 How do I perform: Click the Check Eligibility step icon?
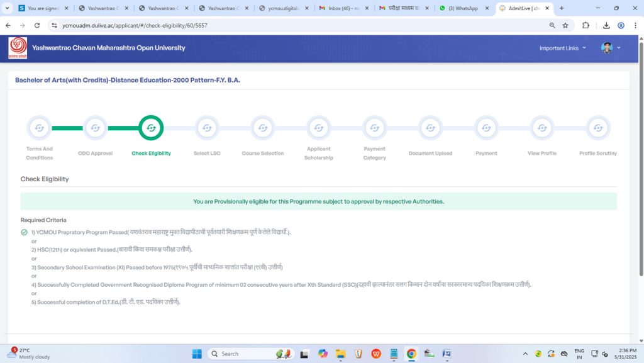pos(151,128)
